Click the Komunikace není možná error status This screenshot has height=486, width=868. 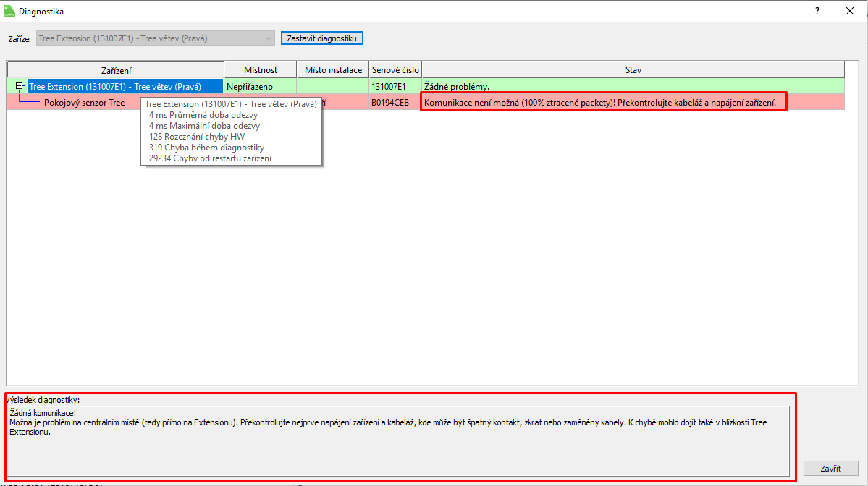(x=600, y=103)
